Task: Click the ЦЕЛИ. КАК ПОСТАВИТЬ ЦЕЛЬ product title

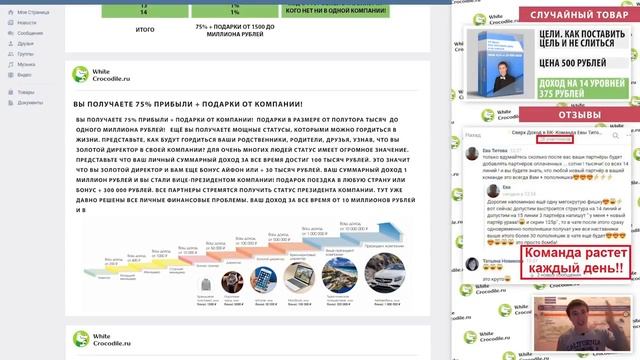Action: [x=582, y=38]
